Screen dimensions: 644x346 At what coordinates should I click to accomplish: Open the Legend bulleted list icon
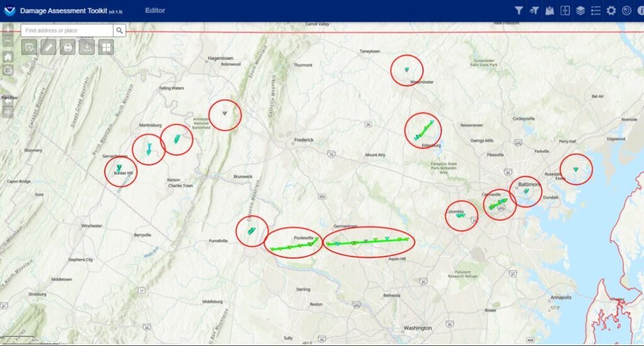coord(596,11)
